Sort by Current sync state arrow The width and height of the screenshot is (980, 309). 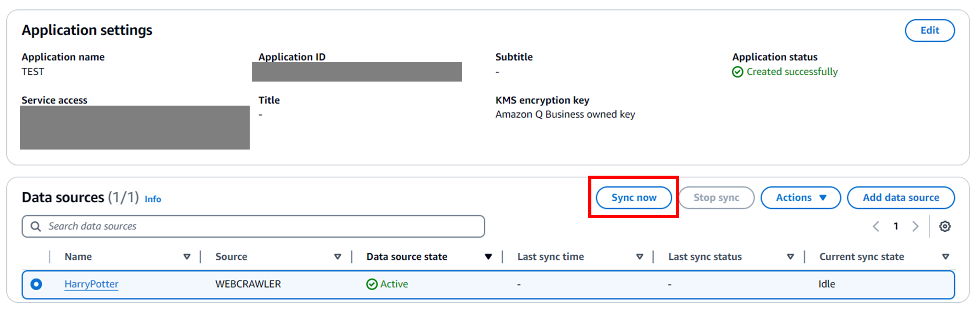pyautogui.click(x=945, y=257)
